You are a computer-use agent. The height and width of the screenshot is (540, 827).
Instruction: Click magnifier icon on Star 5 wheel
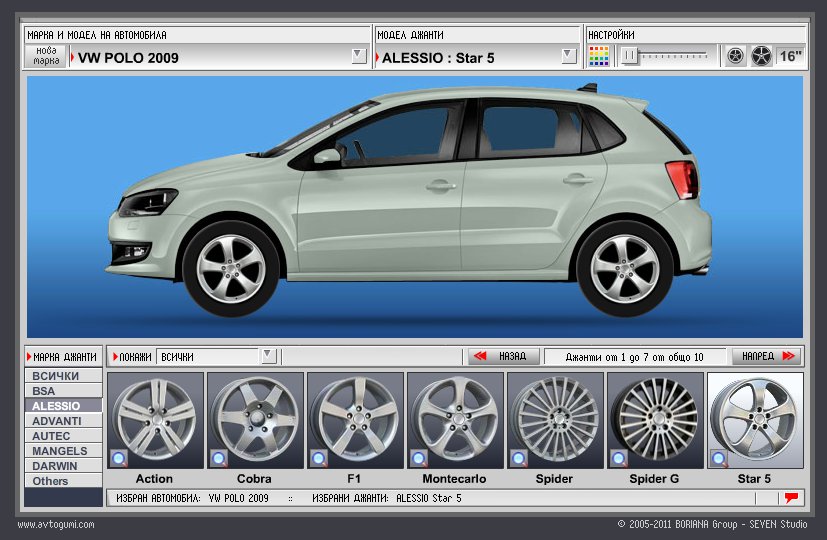tap(719, 458)
